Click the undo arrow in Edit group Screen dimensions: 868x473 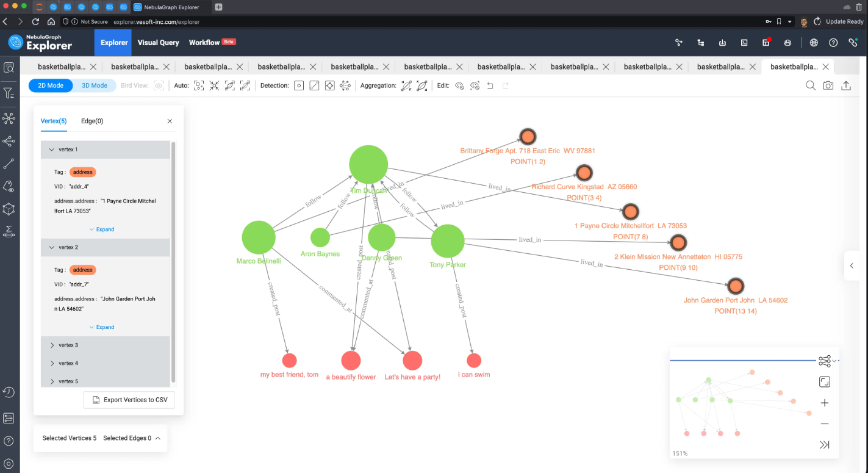[x=490, y=86]
